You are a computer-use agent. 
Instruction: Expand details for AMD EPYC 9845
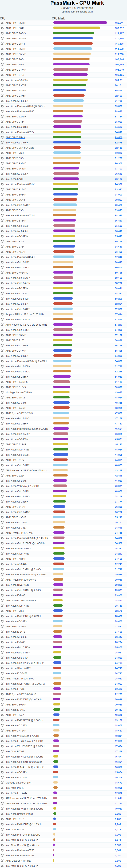point(2,28)
